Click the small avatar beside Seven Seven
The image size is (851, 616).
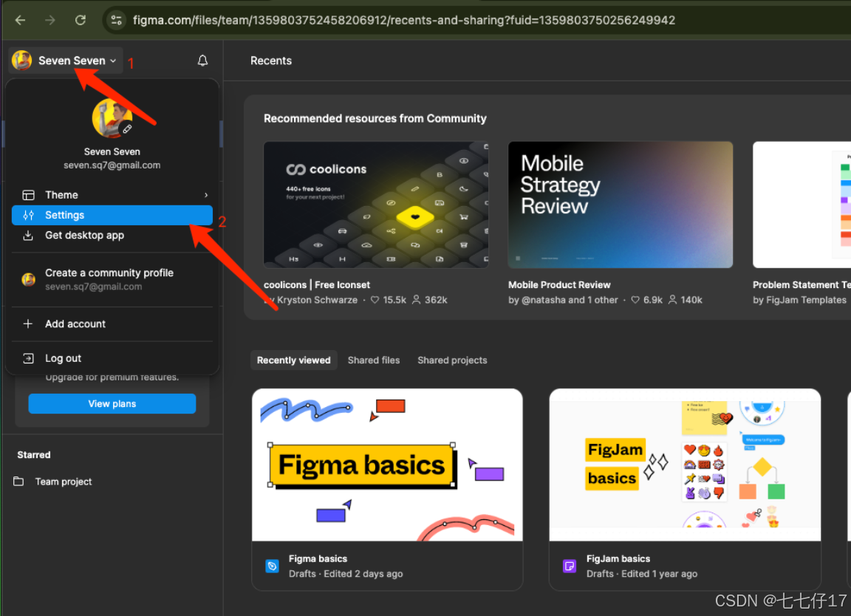pos(22,61)
